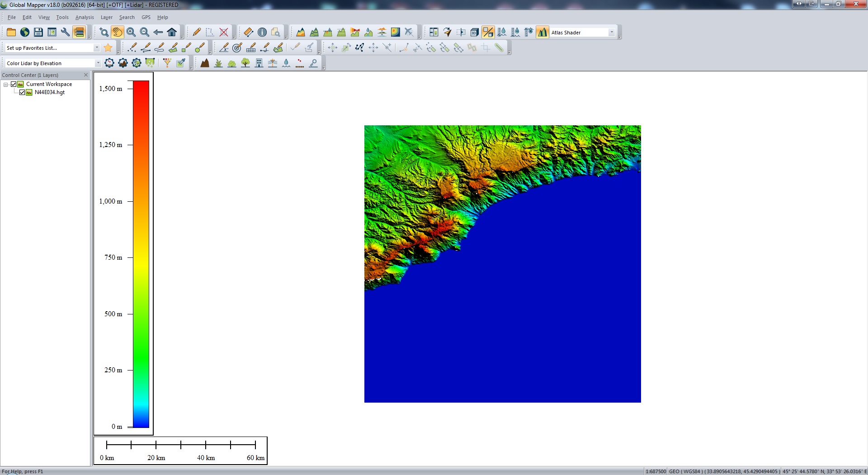This screenshot has width=868, height=475.
Task: Uncheck the N44E034.hgt layer checkbox
Action: pos(22,92)
